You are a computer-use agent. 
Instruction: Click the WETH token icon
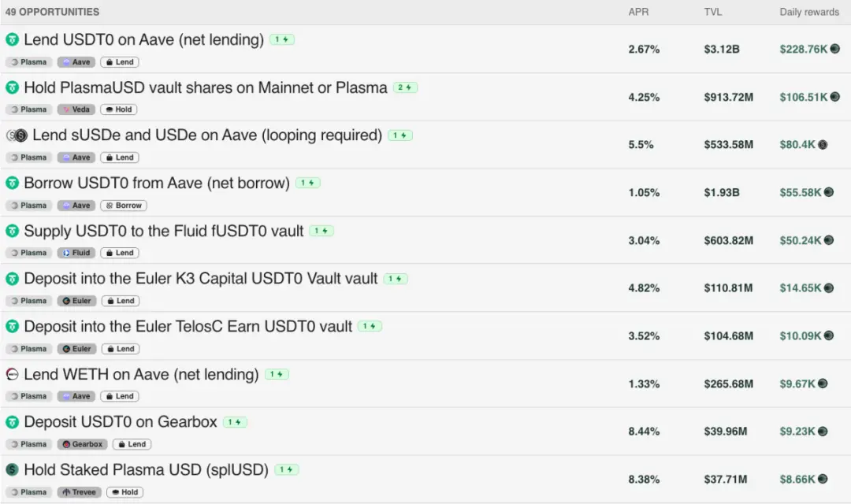click(11, 374)
